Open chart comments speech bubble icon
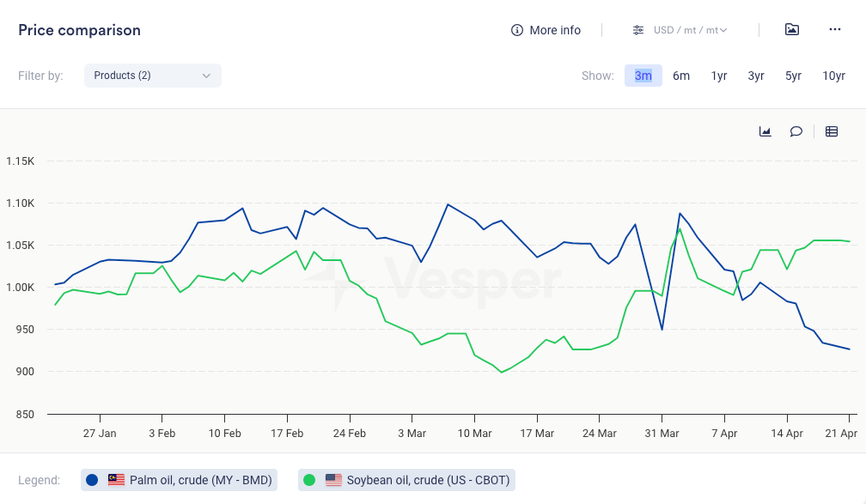Screen dimensions: 866x504 (796, 131)
